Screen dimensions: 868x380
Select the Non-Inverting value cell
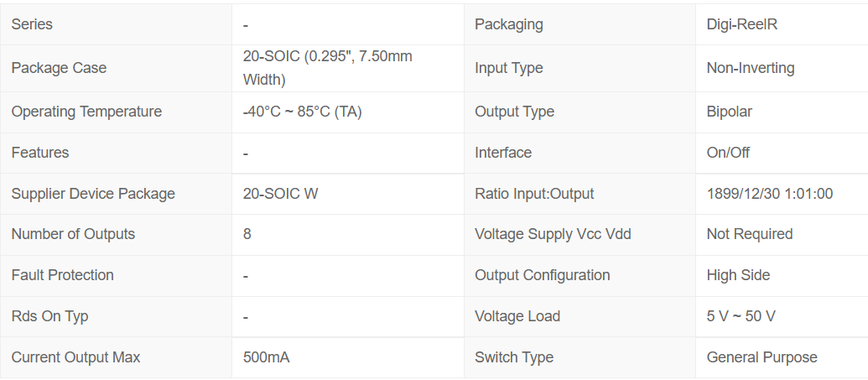[x=782, y=68]
